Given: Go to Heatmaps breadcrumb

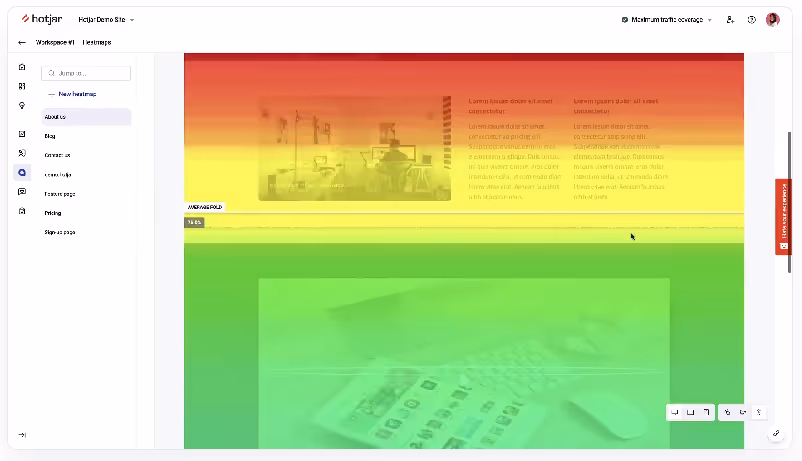Looking at the screenshot, I should click(97, 42).
